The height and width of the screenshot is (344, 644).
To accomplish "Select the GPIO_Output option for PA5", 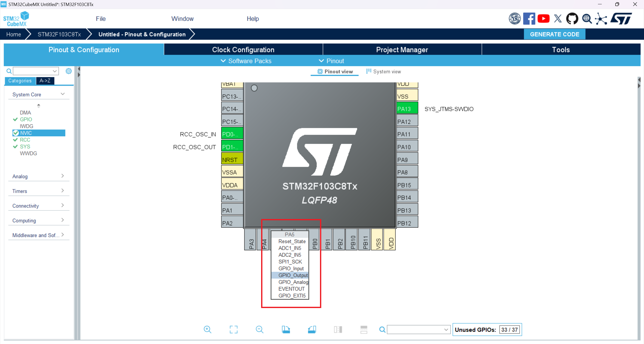I will (293, 275).
